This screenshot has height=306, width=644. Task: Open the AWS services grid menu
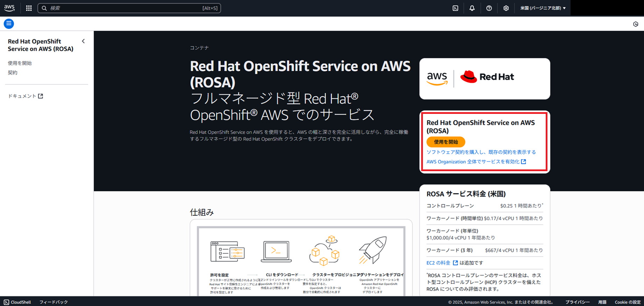(29, 8)
